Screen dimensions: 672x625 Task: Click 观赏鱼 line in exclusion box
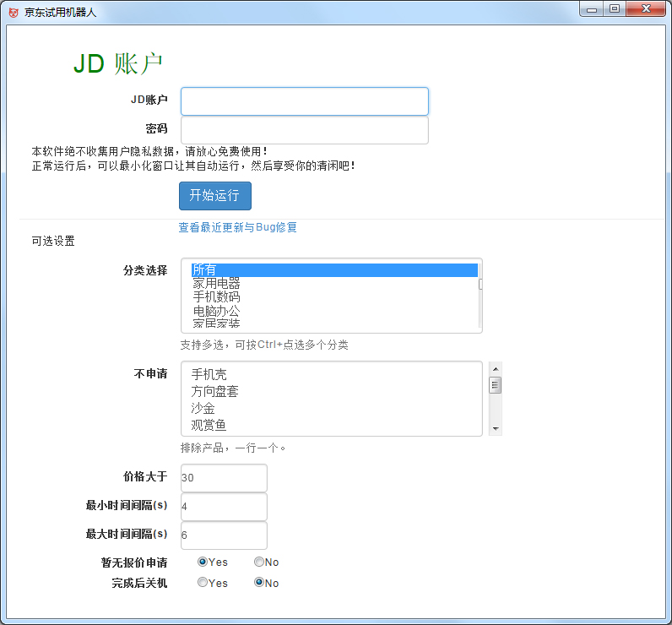click(x=209, y=425)
